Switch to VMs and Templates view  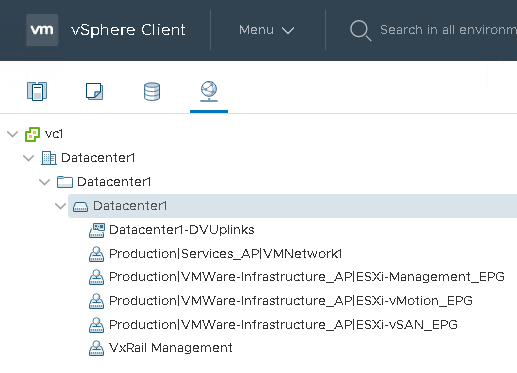pyautogui.click(x=94, y=91)
